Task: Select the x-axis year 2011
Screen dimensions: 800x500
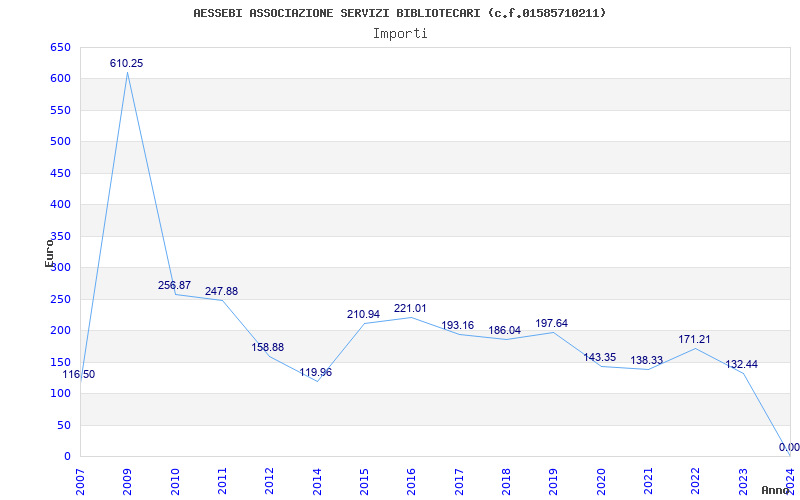Action: [x=222, y=482]
